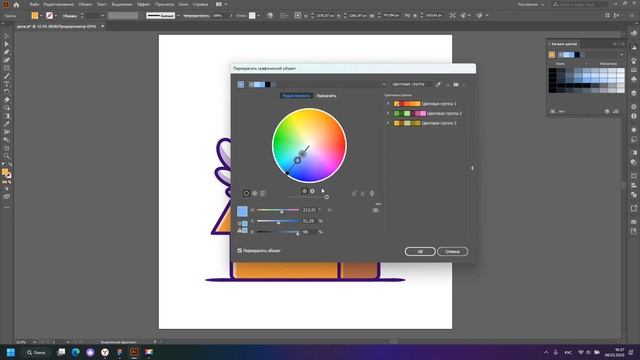The height and width of the screenshot is (360, 640).
Task: Pick the eyedropper icon in the recolor dialog
Action: [438, 84]
